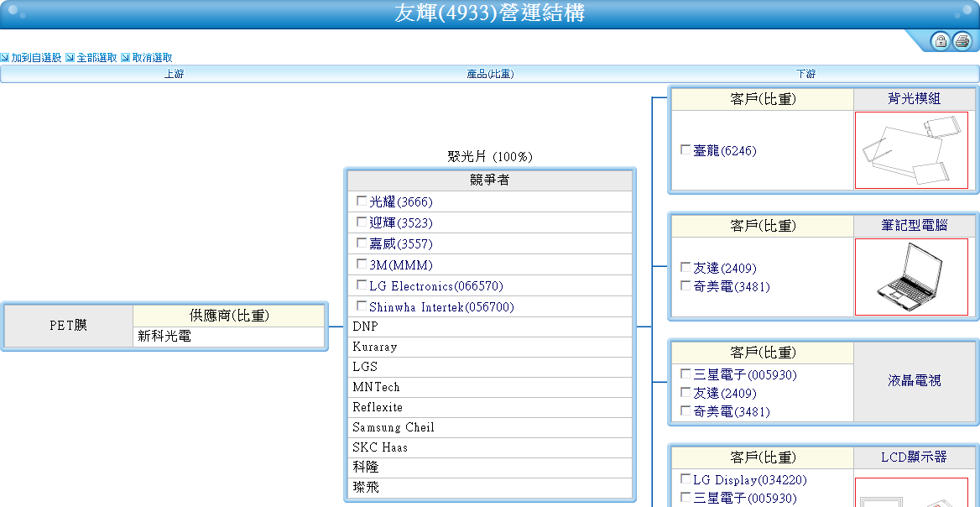Open the 嘉威(3557) competitor link
980x507 pixels.
point(400,243)
